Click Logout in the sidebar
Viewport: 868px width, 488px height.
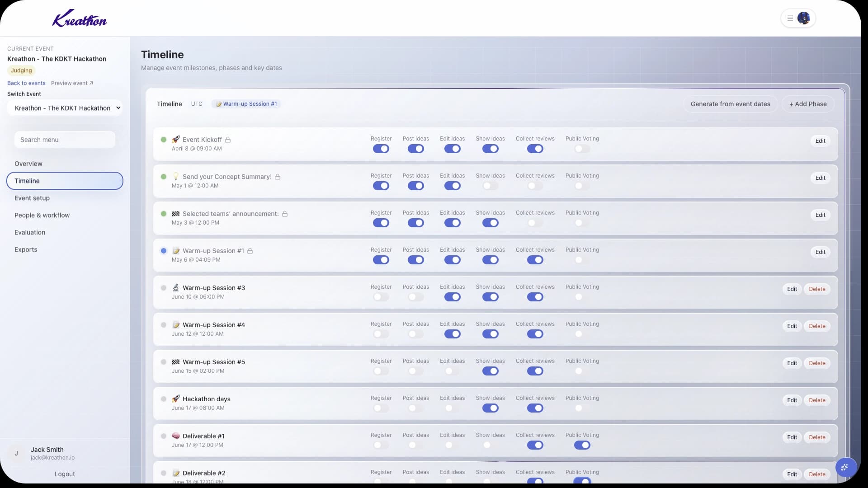[65, 474]
